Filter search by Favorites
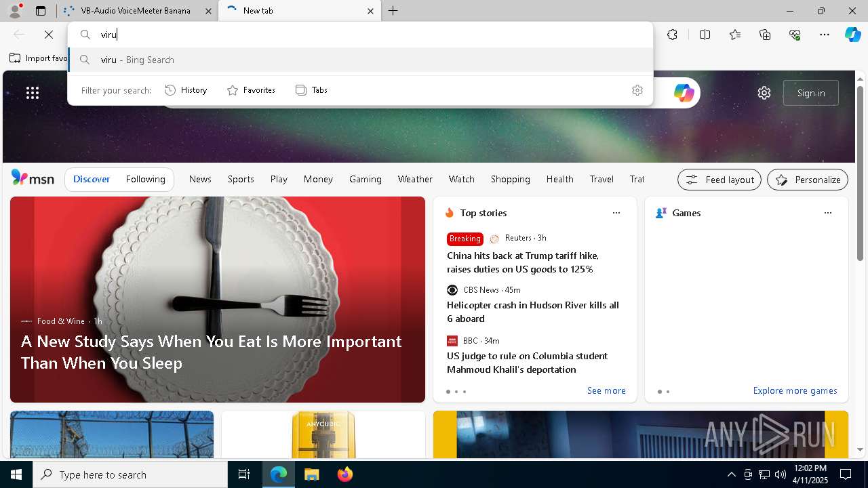The height and width of the screenshot is (488, 868). tap(251, 90)
